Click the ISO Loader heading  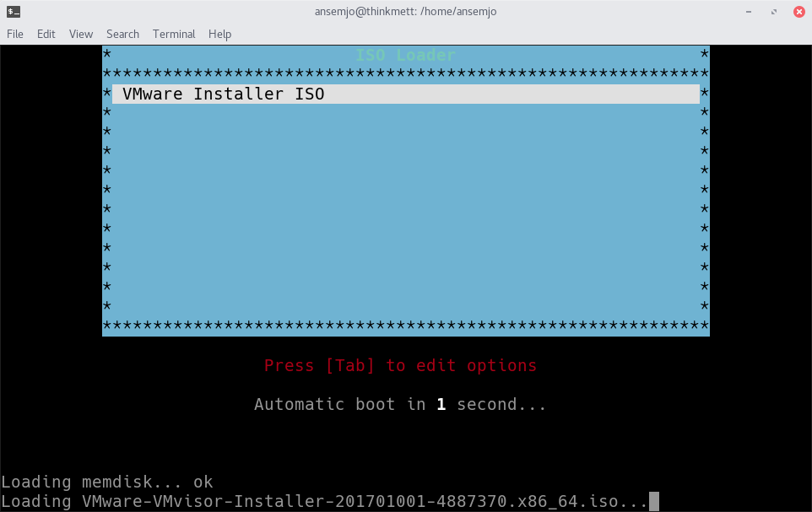(405, 56)
